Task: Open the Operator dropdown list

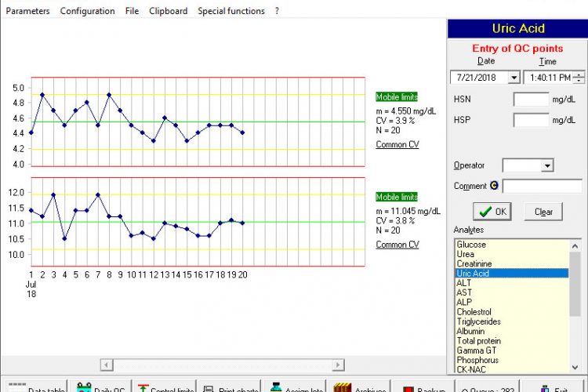Action: [x=547, y=165]
